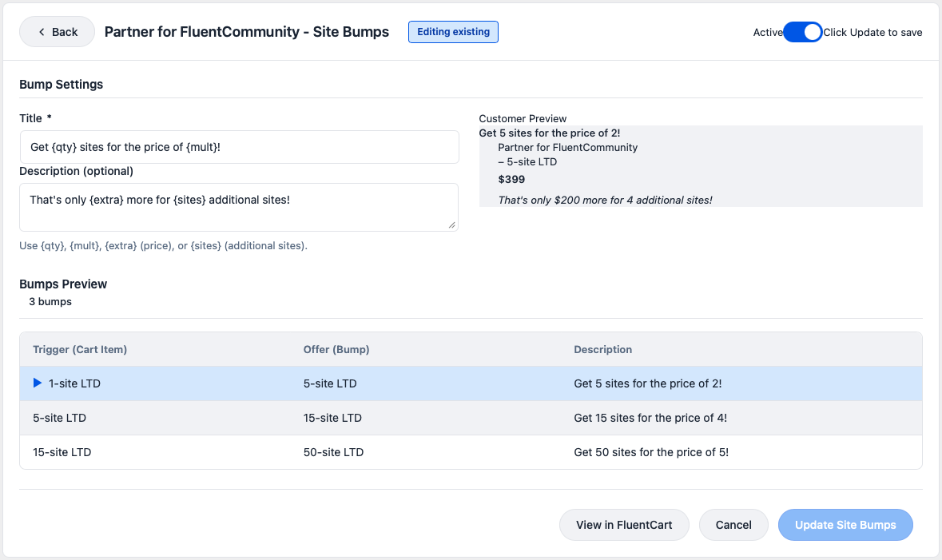The height and width of the screenshot is (560, 942).
Task: Click the Description column header
Action: click(602, 349)
